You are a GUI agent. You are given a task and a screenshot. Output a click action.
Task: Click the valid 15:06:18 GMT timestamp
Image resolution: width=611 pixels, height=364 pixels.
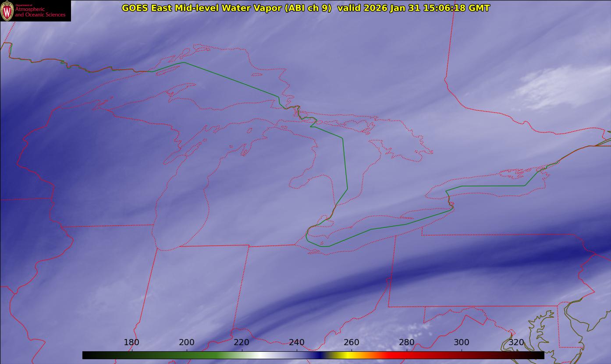click(x=414, y=8)
